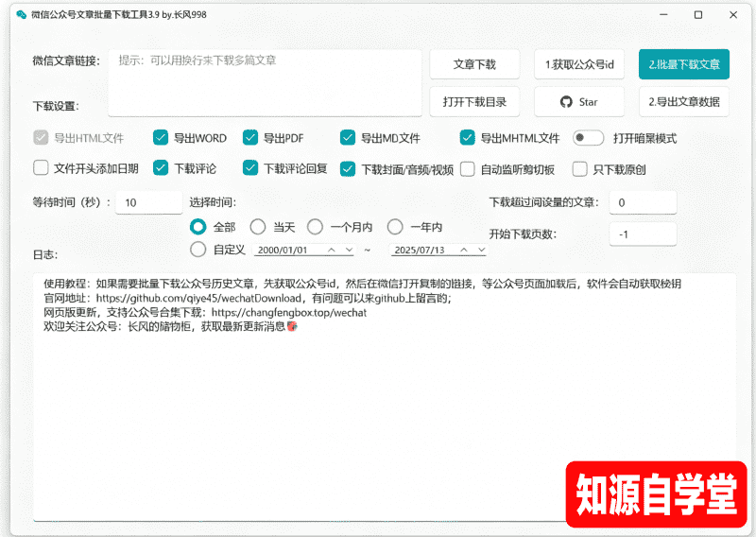Click the 下载超过阅读量的文章 field

click(643, 202)
